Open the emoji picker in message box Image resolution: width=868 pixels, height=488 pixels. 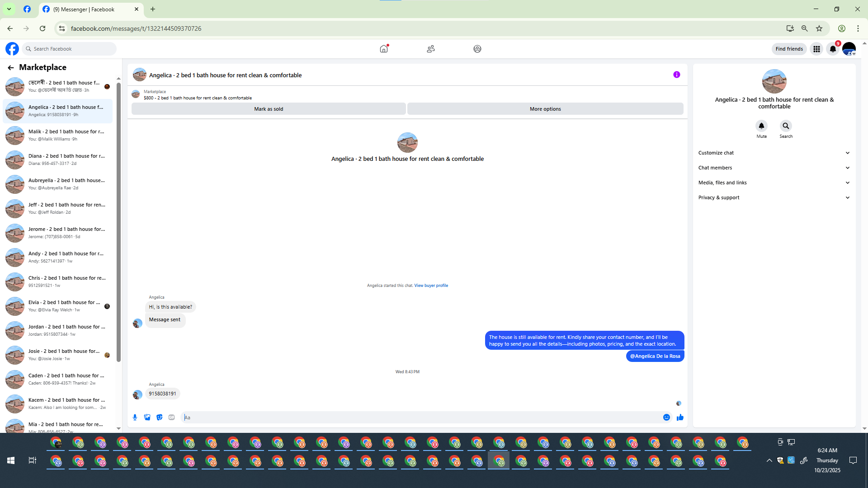point(666,418)
